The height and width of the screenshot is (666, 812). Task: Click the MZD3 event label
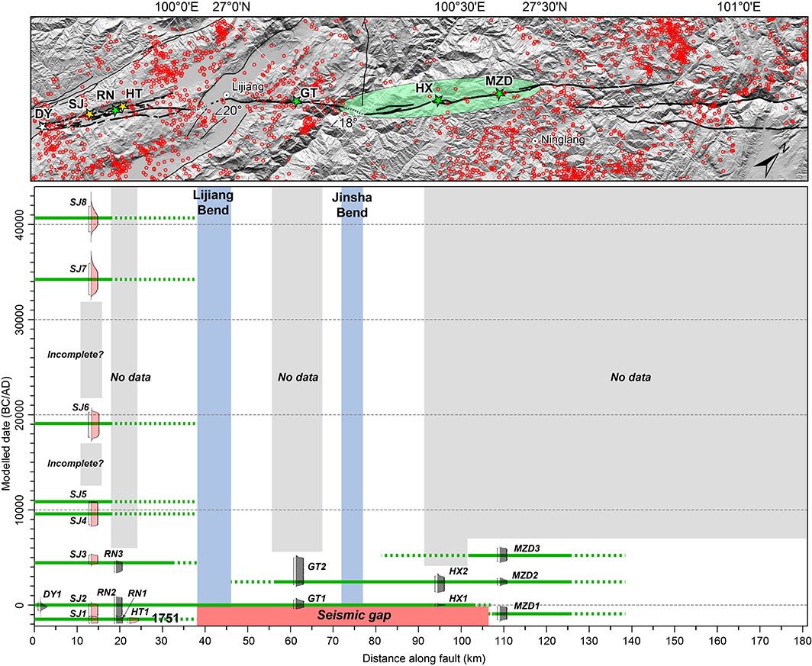pyautogui.click(x=526, y=548)
